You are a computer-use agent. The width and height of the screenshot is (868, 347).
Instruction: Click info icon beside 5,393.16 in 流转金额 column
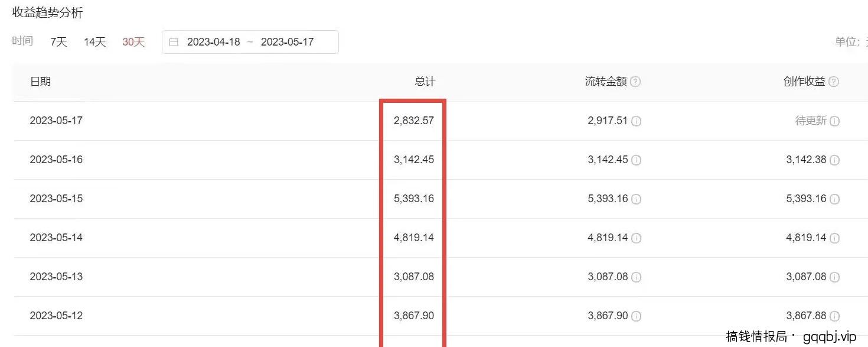click(x=636, y=199)
